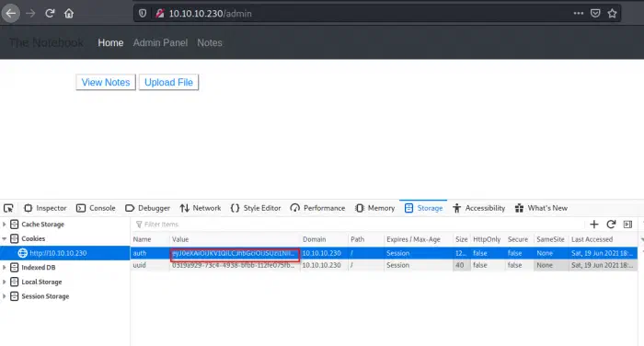Click the tracking protection shield icon

tap(143, 14)
